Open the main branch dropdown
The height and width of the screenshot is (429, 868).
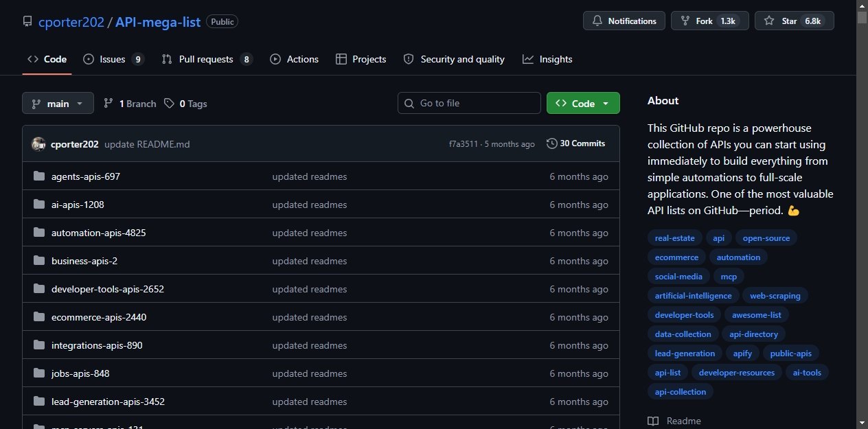(x=58, y=104)
